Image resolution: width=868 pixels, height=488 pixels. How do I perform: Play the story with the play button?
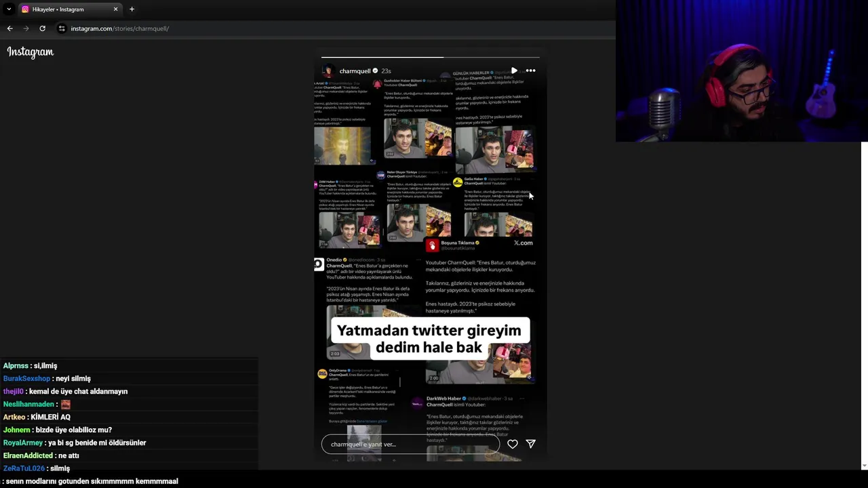[514, 70]
